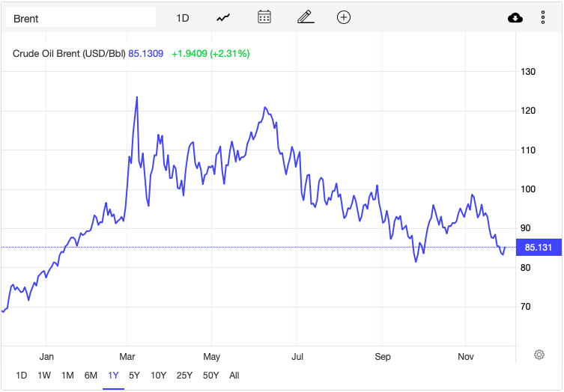
Task: Select the pencil drawing tool
Action: (304, 17)
